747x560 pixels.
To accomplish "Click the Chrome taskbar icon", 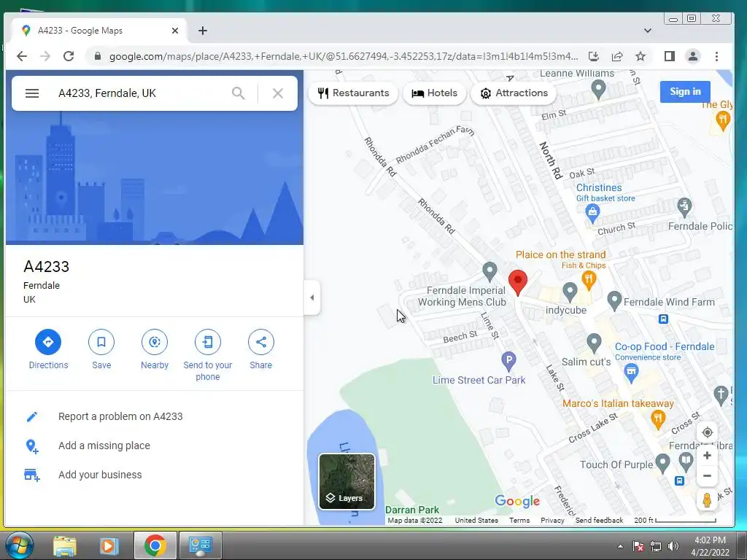I will (x=155, y=545).
